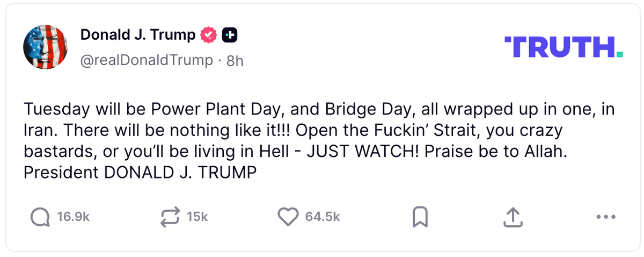Click the post's first line about Tuesday
This screenshot has height=257, width=644.
(319, 111)
